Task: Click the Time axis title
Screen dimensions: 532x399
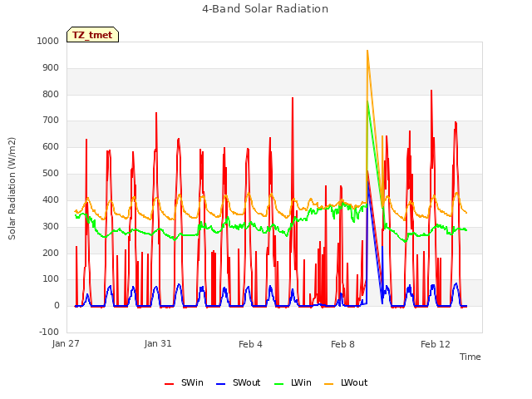Action: pos(470,357)
